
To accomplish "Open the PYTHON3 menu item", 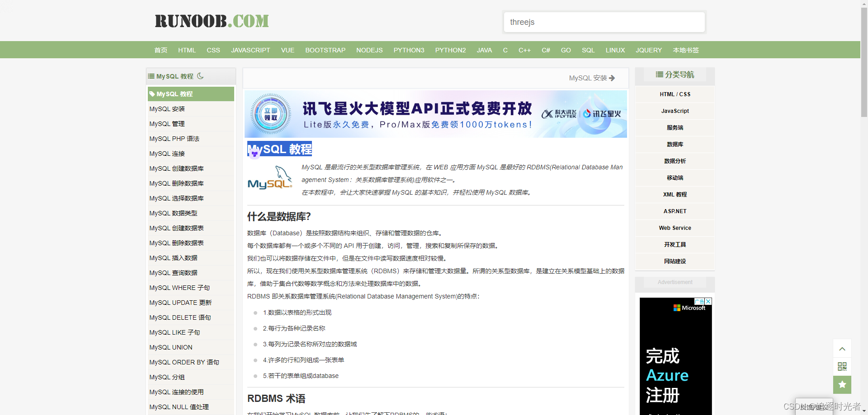I will (409, 50).
